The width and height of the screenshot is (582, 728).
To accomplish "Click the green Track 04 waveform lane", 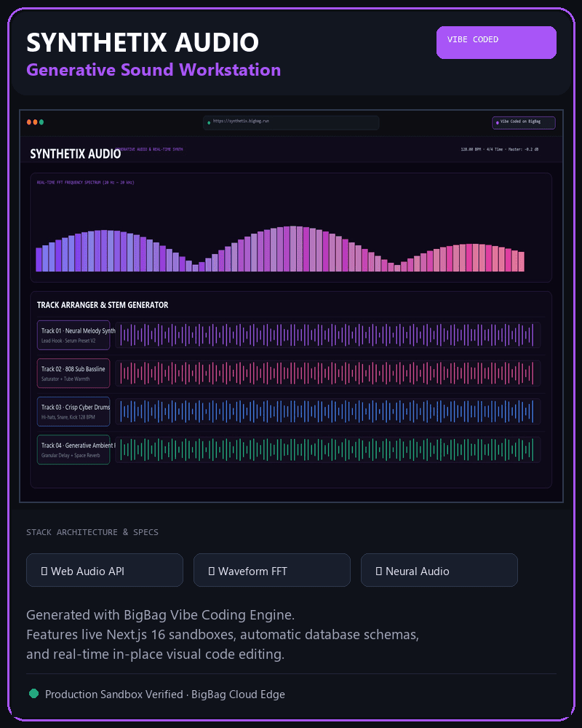I will [327, 449].
